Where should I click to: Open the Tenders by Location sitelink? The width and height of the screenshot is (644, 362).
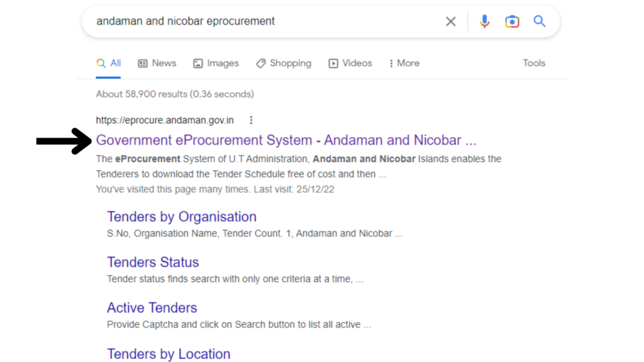169,354
